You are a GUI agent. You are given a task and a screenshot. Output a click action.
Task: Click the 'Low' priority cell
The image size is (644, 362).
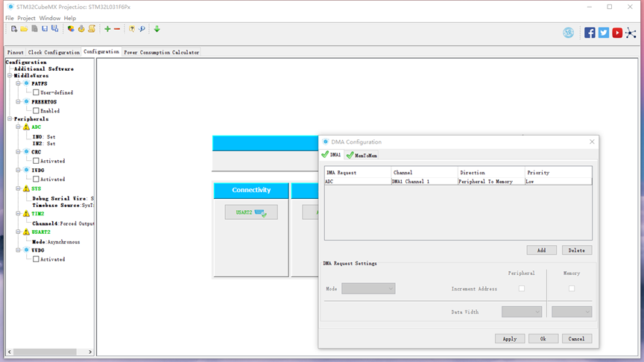click(558, 181)
